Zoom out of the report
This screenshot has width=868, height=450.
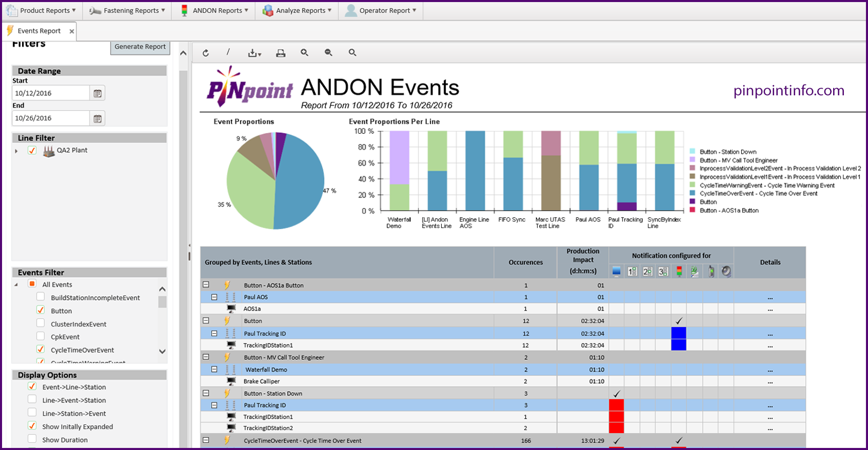[328, 52]
